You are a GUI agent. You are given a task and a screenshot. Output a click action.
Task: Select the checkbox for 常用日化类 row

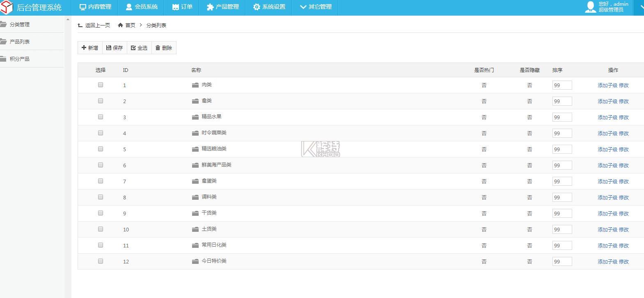click(x=101, y=245)
